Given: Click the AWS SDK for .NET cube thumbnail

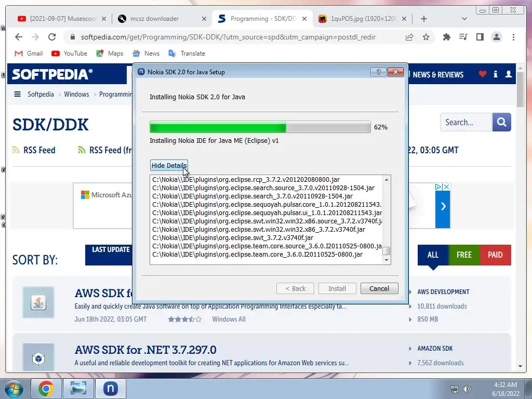Looking at the screenshot, I should pos(38,358).
